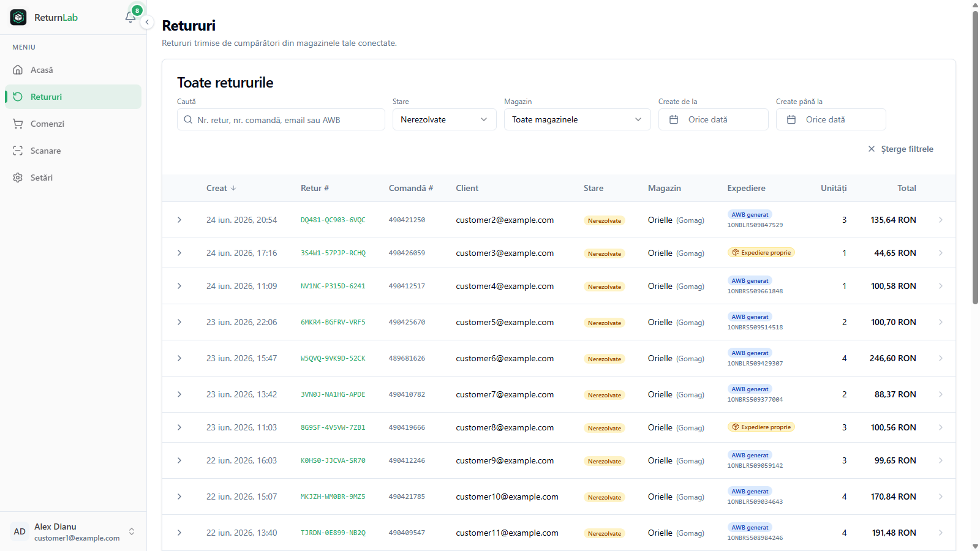The image size is (980, 551).
Task: Expand the row for return 6MKR4-BGFRV-VRF5
Action: (179, 322)
